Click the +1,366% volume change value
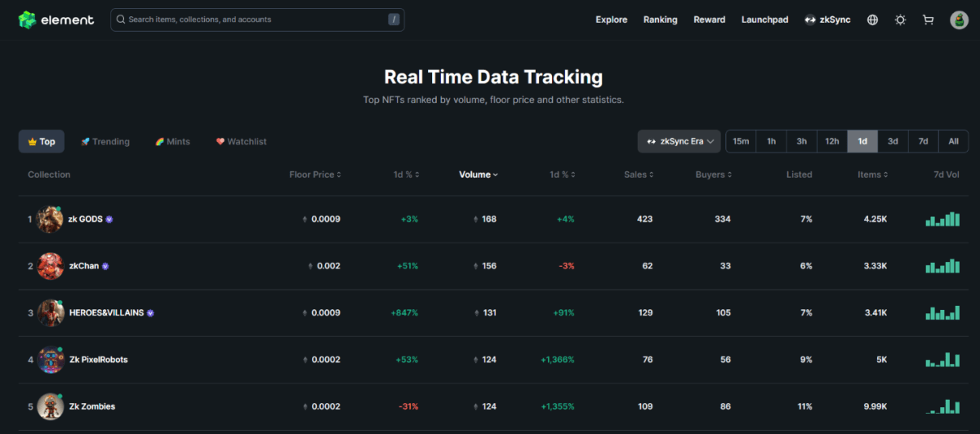The width and height of the screenshot is (980, 434). tap(558, 360)
